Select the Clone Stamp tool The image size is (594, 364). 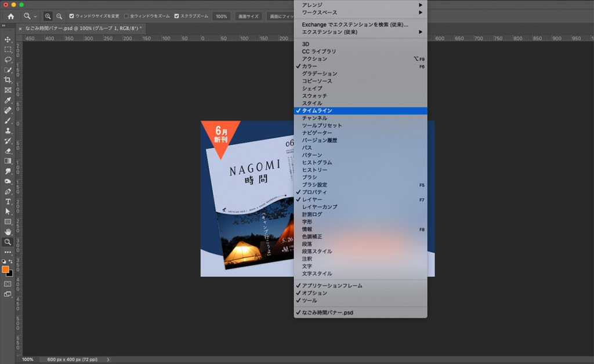(8, 131)
